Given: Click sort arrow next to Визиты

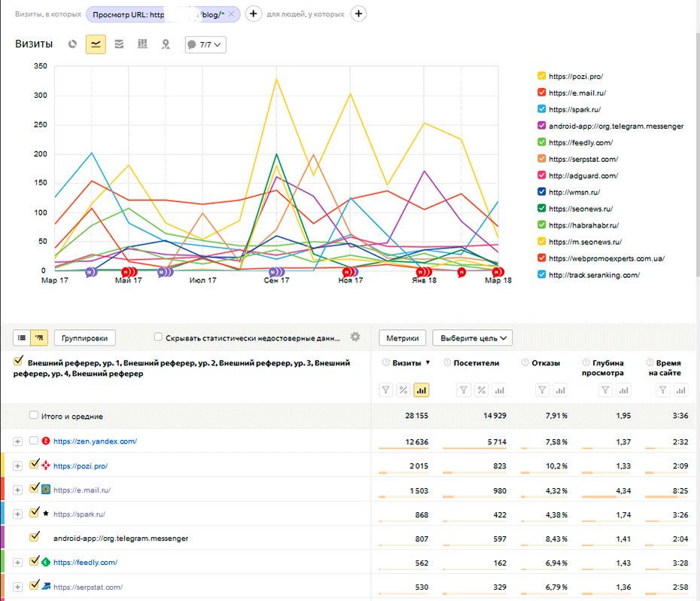Looking at the screenshot, I should [x=428, y=362].
